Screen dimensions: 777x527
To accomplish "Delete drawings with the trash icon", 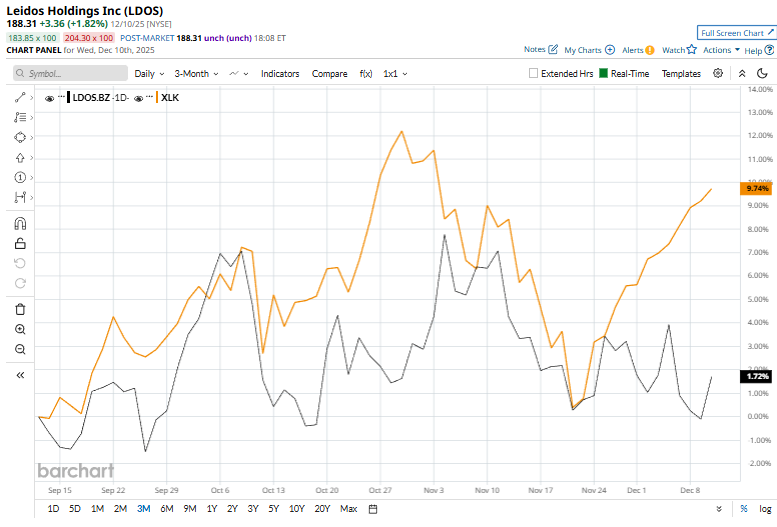I will (x=20, y=309).
